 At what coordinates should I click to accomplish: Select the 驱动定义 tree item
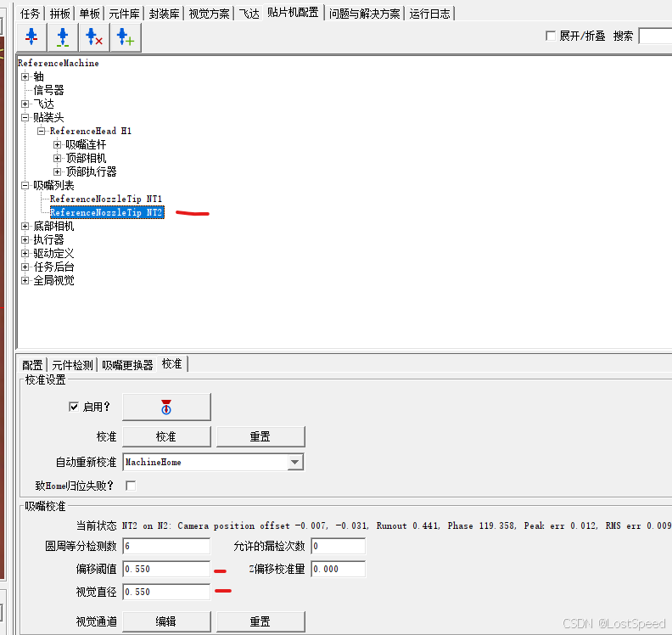pyautogui.click(x=53, y=253)
